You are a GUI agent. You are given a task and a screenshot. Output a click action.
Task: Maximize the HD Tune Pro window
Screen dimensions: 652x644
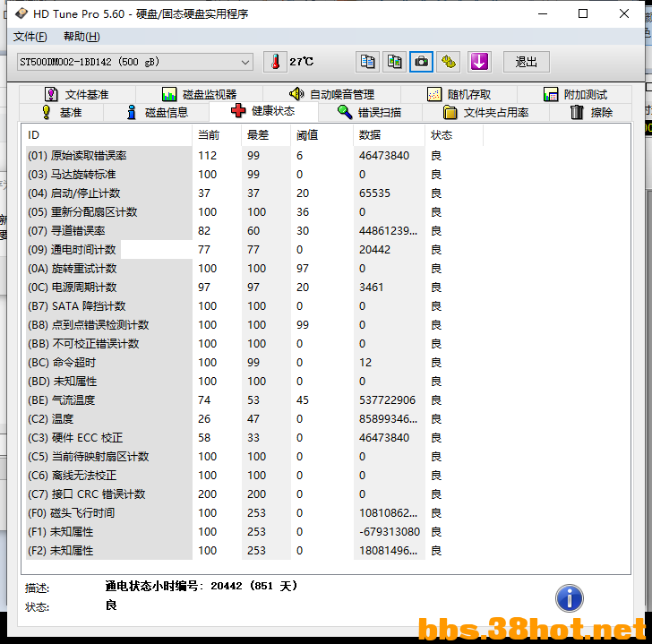pyautogui.click(x=583, y=13)
